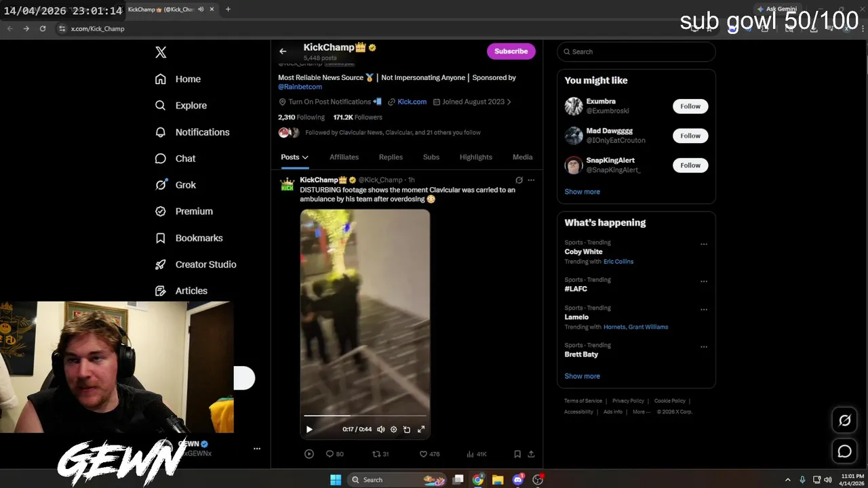Image resolution: width=868 pixels, height=488 pixels.
Task: Switch to the Replies tab
Action: pos(391,157)
